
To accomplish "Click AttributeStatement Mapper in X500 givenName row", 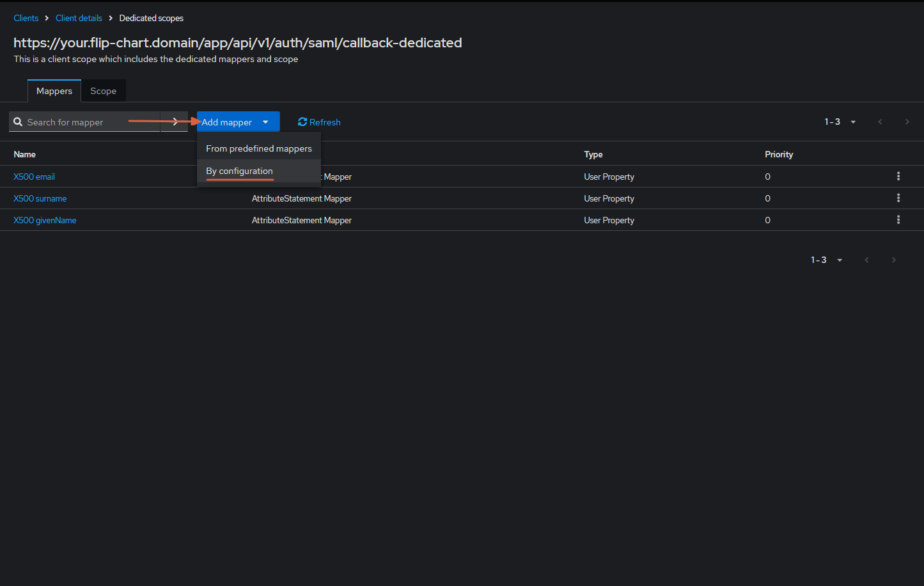I will pyautogui.click(x=302, y=220).
